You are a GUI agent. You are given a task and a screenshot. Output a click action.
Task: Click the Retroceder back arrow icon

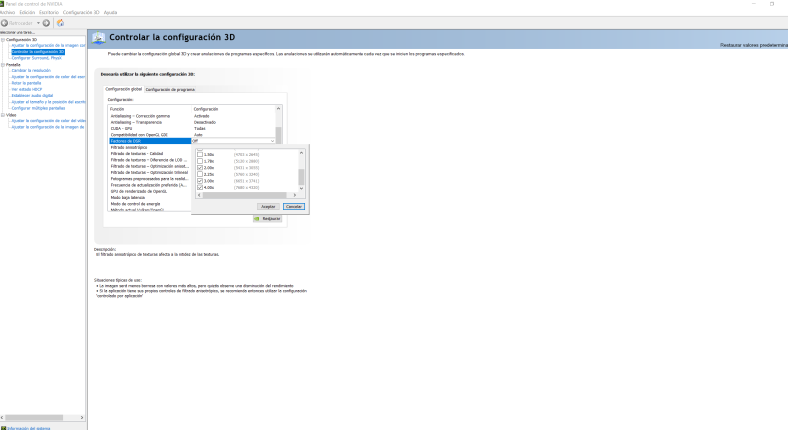click(5, 23)
